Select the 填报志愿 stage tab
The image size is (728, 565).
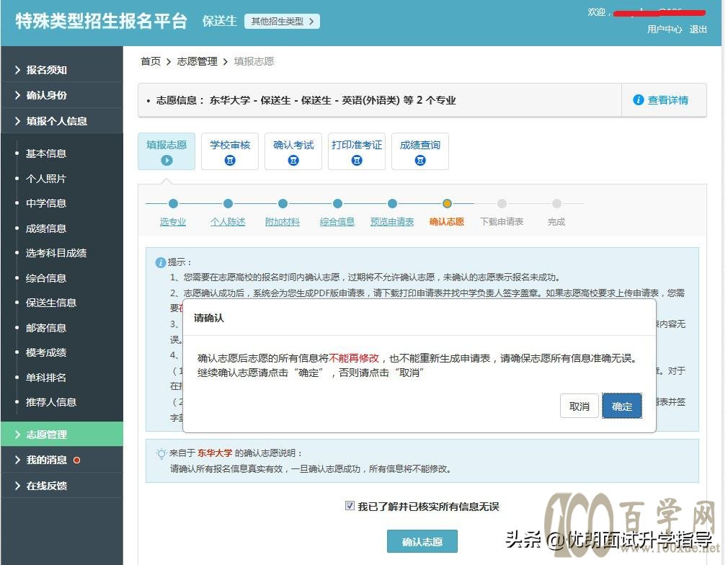(x=167, y=151)
